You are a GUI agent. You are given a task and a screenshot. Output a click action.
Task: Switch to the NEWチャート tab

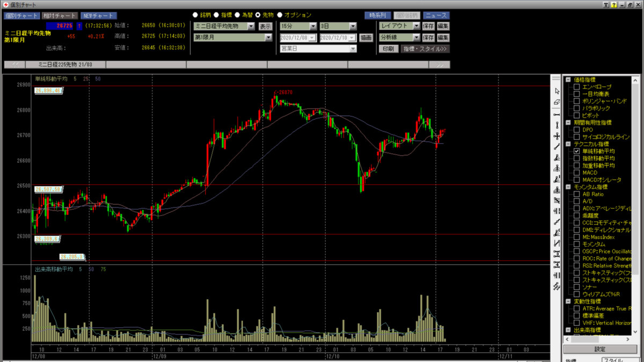98,16
